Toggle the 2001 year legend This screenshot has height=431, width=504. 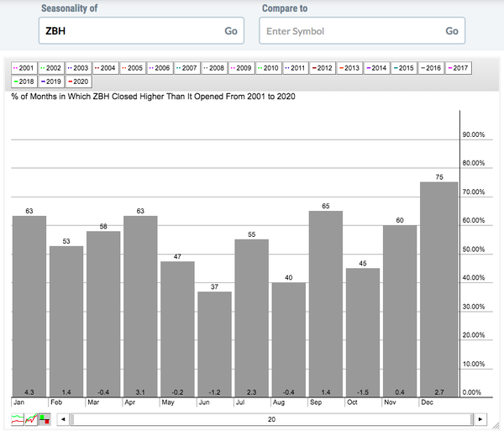(x=23, y=67)
